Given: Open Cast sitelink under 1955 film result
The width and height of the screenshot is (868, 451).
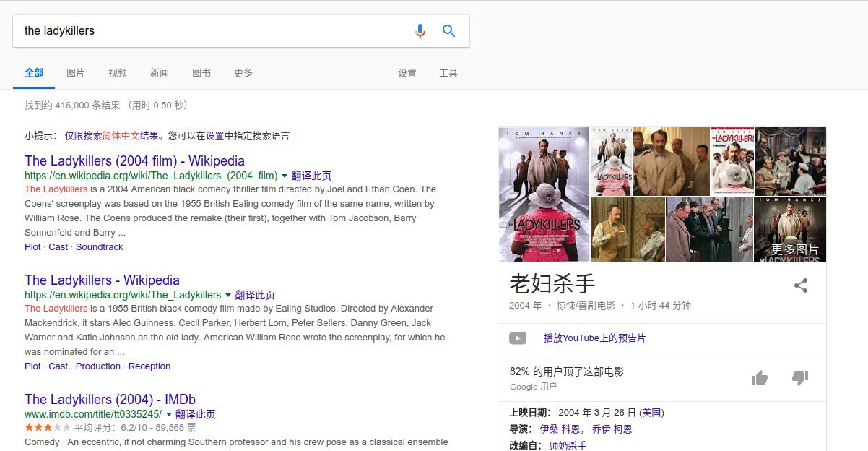Looking at the screenshot, I should point(58,366).
